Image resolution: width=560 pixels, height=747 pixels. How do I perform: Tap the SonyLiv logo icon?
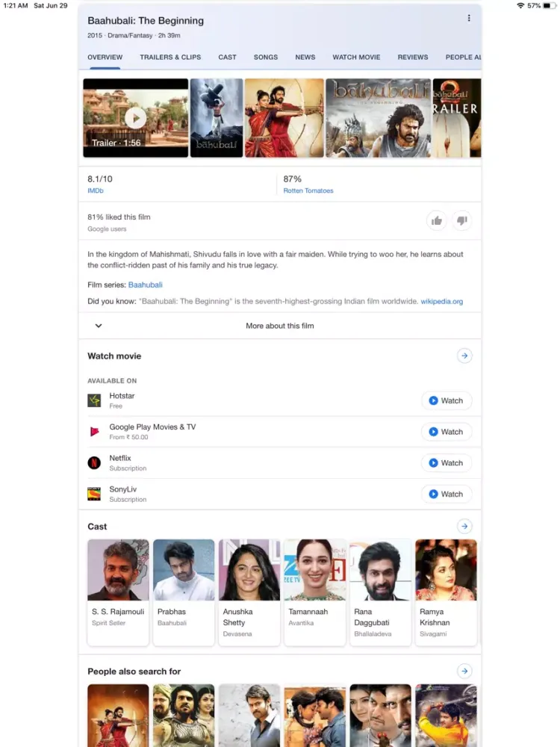click(x=94, y=494)
